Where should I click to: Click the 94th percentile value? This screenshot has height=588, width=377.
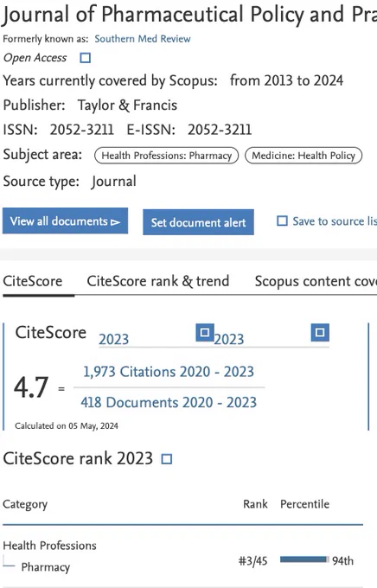[343, 561]
